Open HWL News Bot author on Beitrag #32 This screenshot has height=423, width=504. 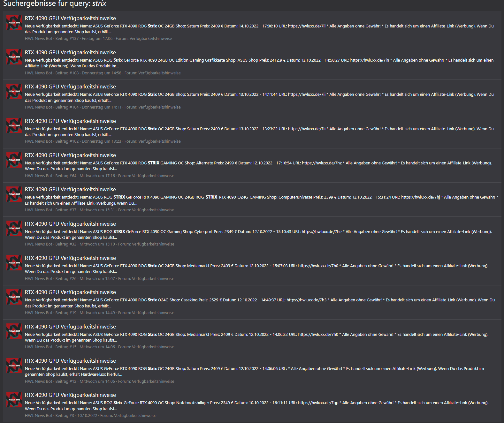click(38, 244)
